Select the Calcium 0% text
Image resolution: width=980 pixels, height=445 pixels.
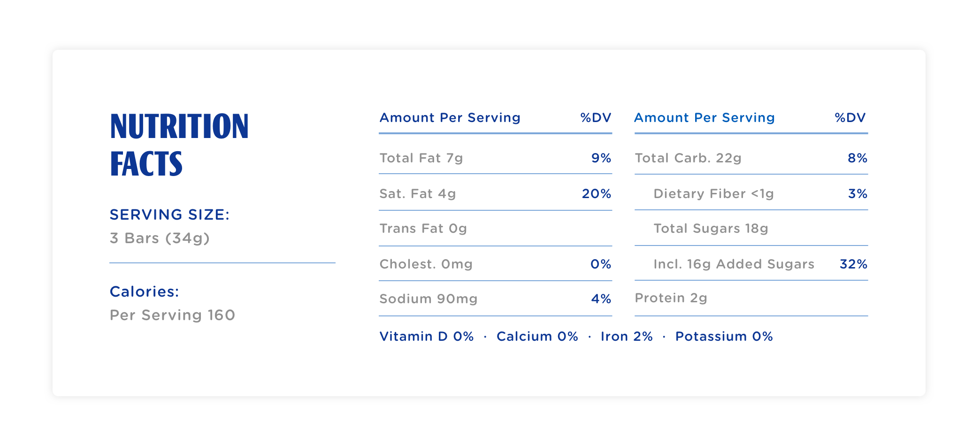point(537,337)
